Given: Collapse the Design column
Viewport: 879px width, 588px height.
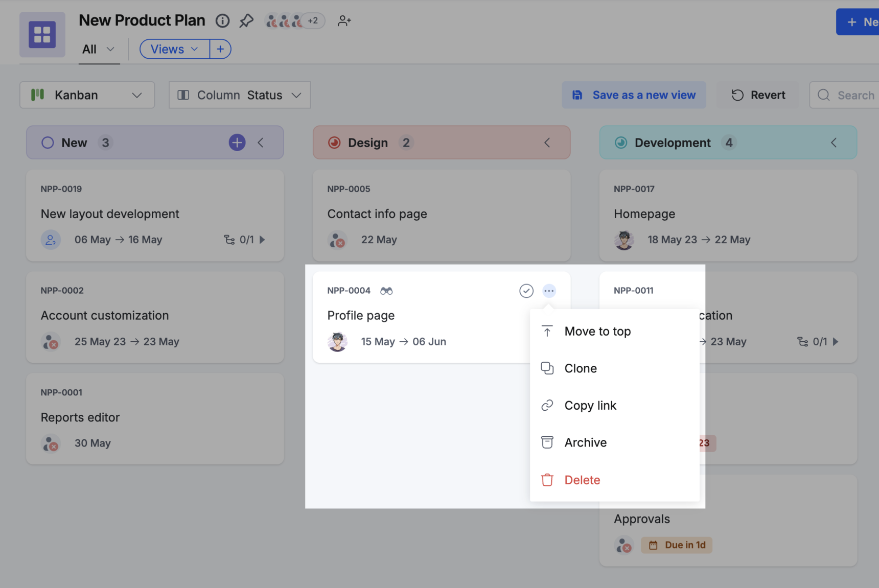Looking at the screenshot, I should coord(547,143).
